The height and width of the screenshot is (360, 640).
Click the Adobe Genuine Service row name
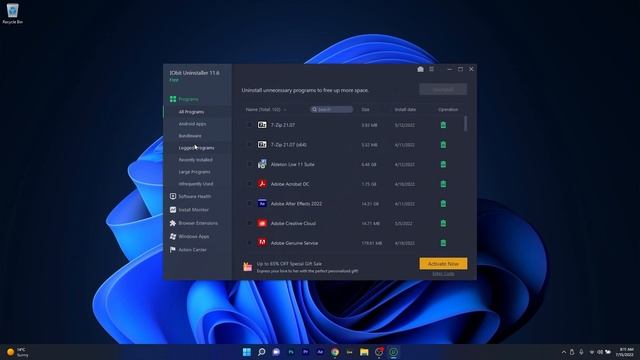pos(294,243)
